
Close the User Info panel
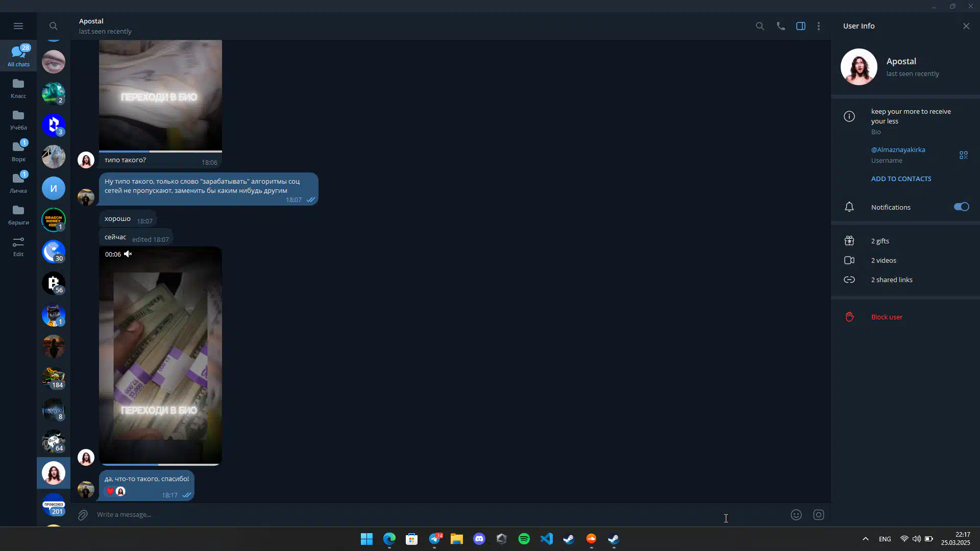coord(966,26)
